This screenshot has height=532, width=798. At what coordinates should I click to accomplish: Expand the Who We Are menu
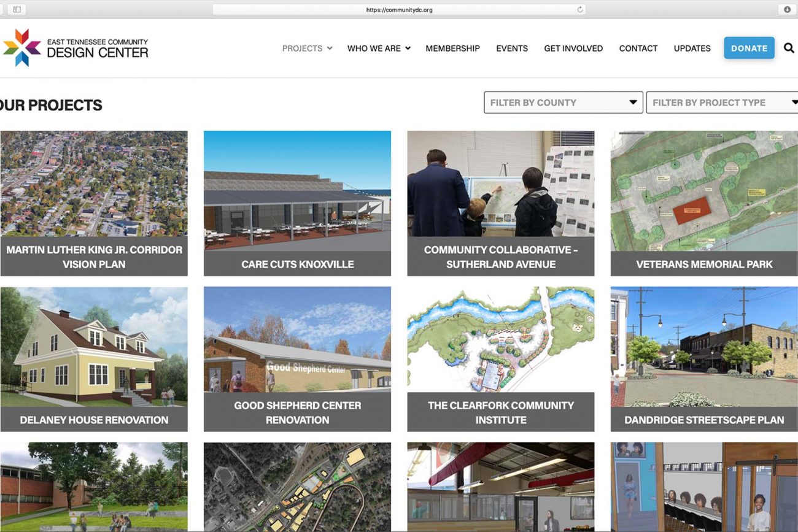pos(378,48)
